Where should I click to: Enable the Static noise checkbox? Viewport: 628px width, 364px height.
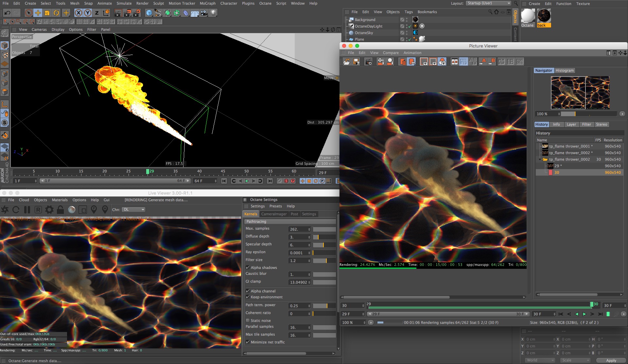(x=248, y=321)
